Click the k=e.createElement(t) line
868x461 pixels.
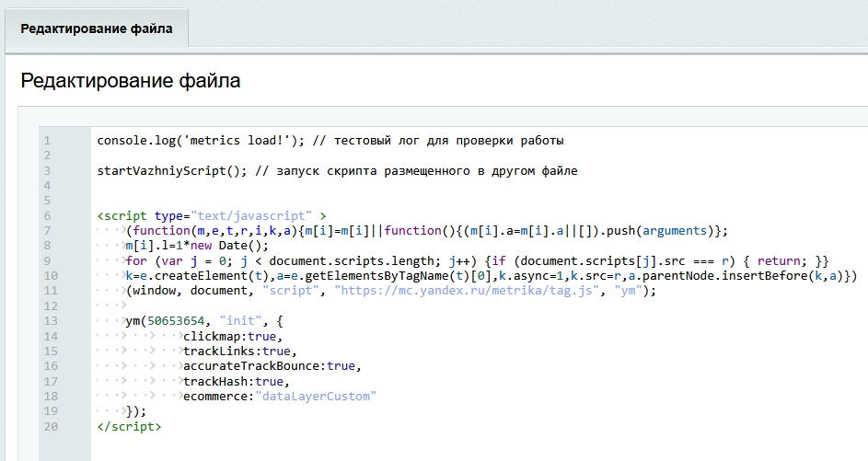point(491,276)
